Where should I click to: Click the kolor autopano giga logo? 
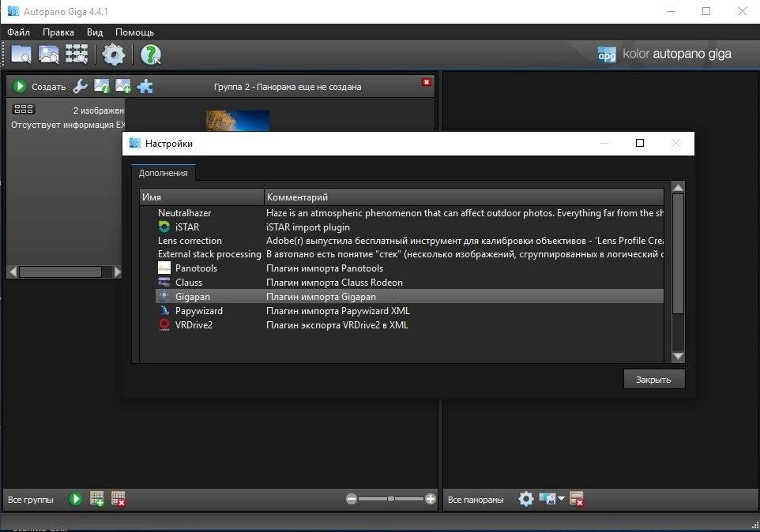pos(664,54)
